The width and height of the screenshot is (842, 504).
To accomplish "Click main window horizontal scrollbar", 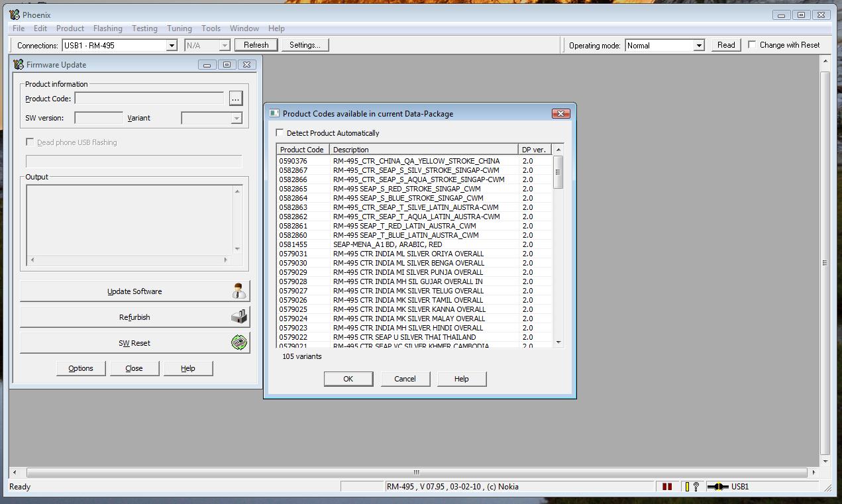I will [x=416, y=472].
